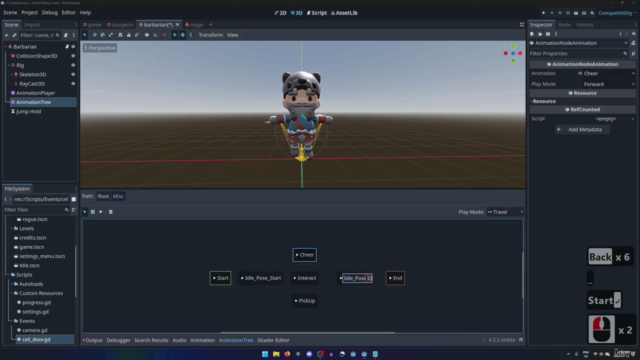Open the Animation bottom panel
The height and width of the screenshot is (360, 640).
point(202,340)
